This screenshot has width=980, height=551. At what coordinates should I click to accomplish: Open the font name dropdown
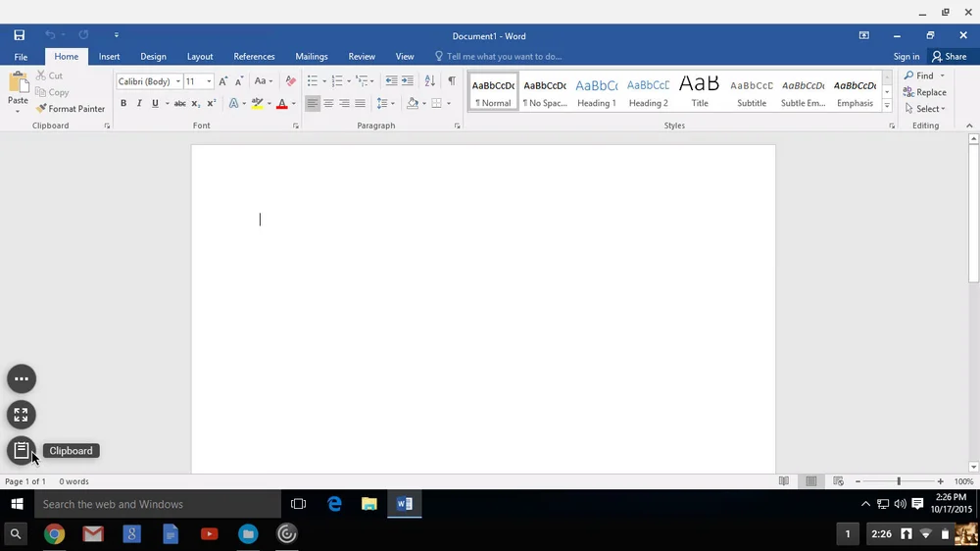pos(178,81)
